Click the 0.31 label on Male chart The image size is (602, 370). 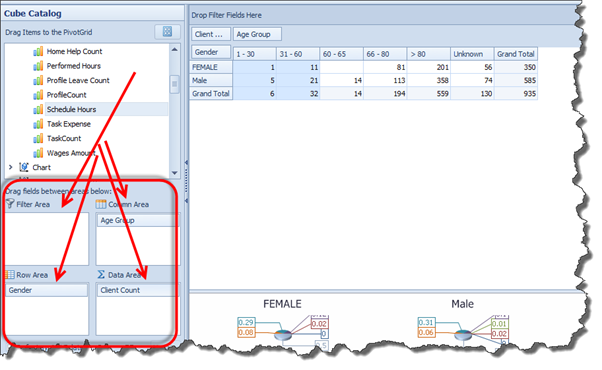(426, 322)
